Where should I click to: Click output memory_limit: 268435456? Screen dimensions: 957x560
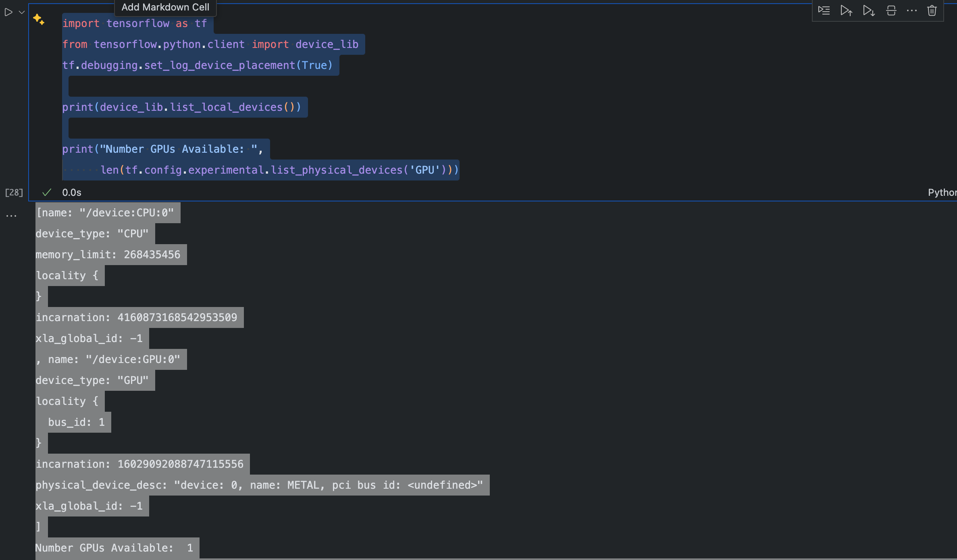point(108,255)
